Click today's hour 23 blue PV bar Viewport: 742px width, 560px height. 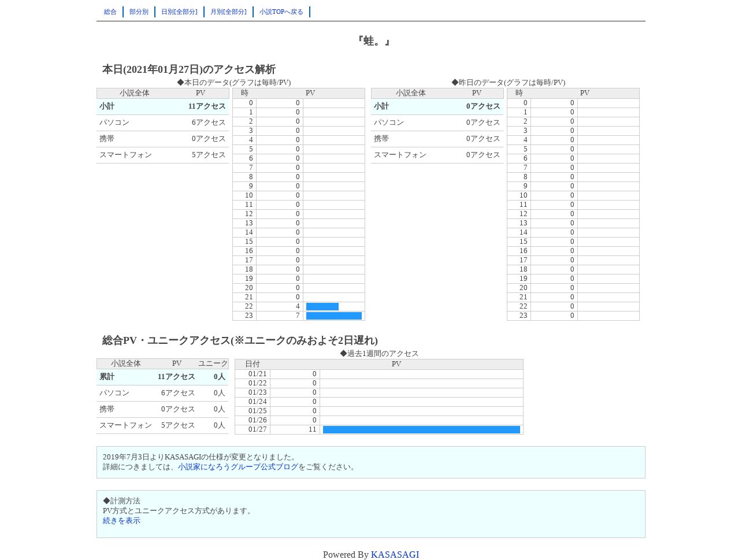point(334,316)
